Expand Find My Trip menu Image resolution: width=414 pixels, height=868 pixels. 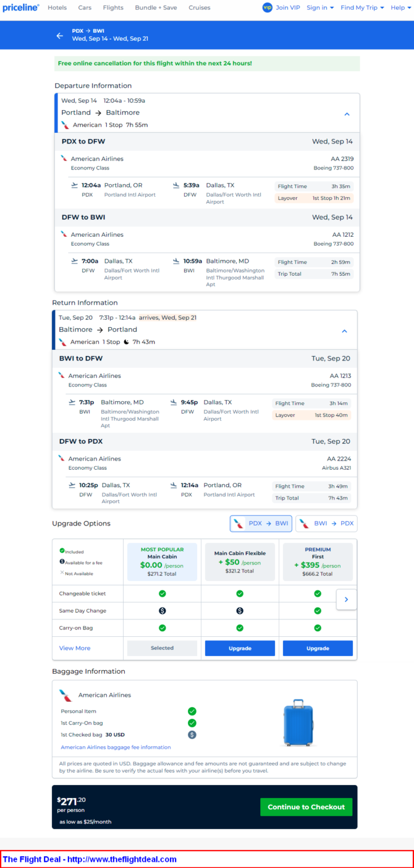pyautogui.click(x=362, y=7)
